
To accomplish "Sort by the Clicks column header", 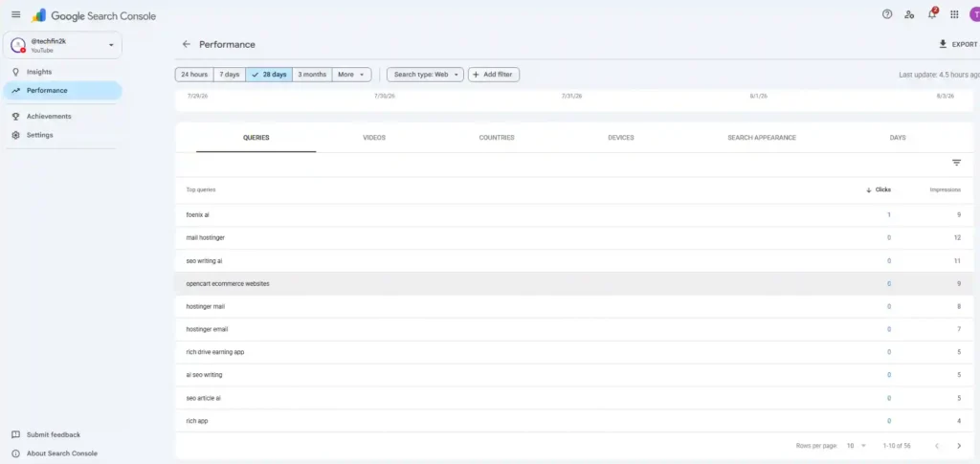I will point(879,189).
